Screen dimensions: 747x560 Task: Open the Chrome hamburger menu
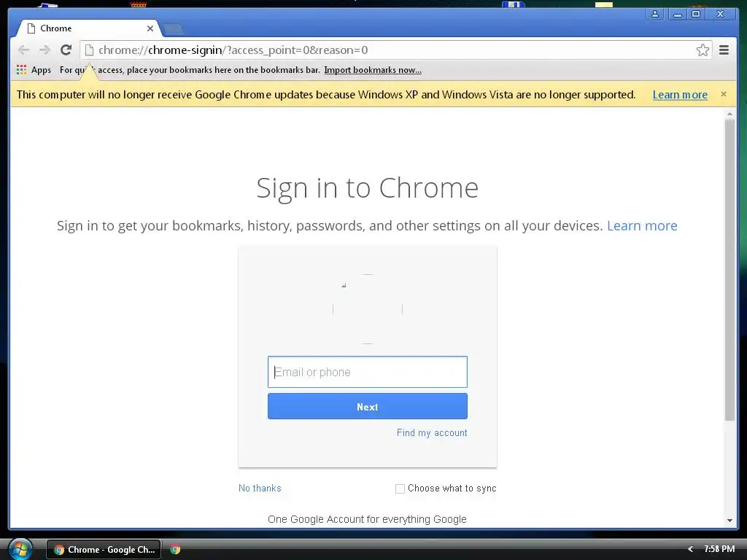pyautogui.click(x=724, y=50)
